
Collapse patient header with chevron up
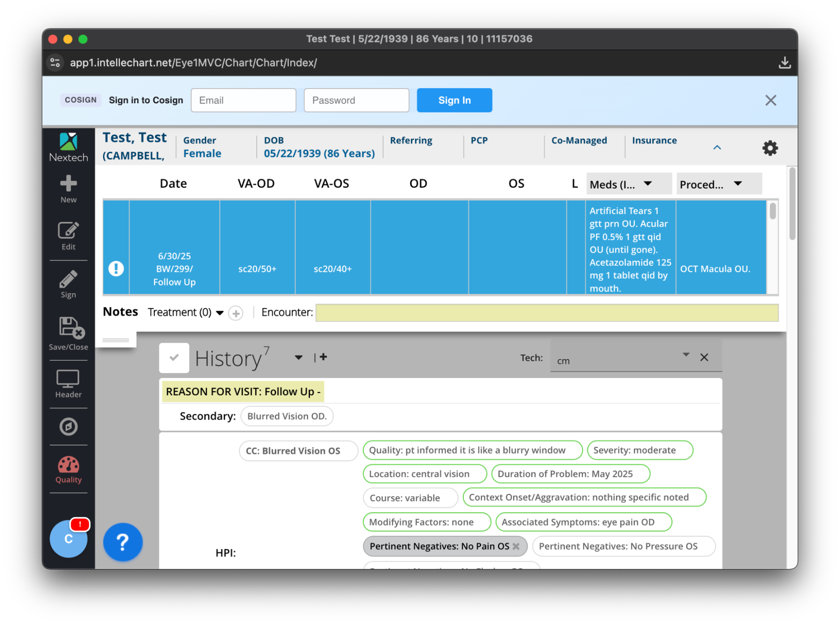[x=717, y=147]
